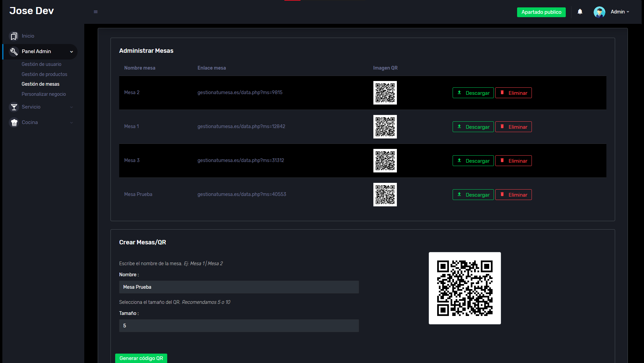Go to Gestión de usuario
This screenshot has height=363, width=644.
tap(41, 64)
